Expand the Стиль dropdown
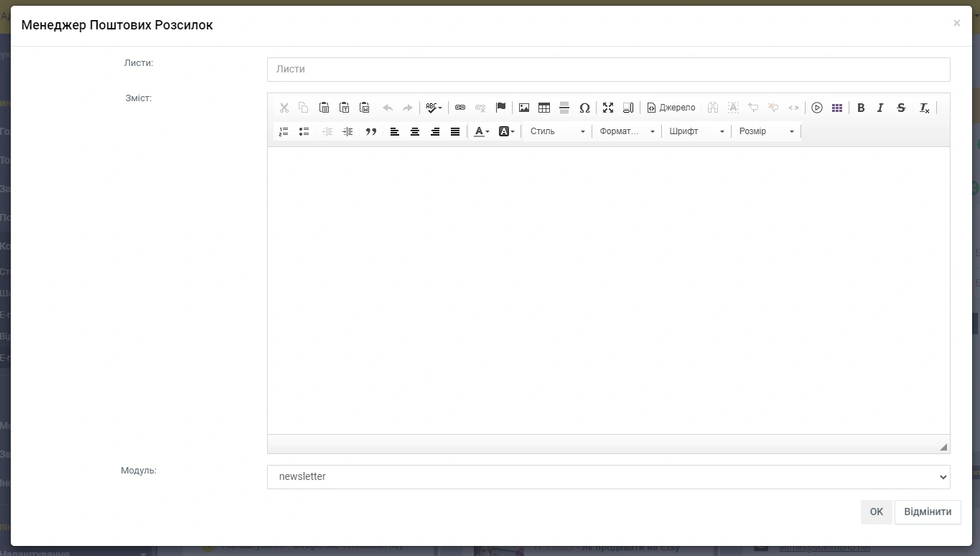Screen dimensions: 980x556 coord(557,131)
